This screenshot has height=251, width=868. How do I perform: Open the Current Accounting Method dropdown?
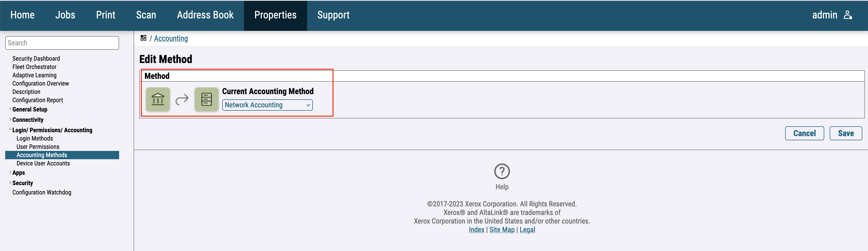click(x=267, y=105)
